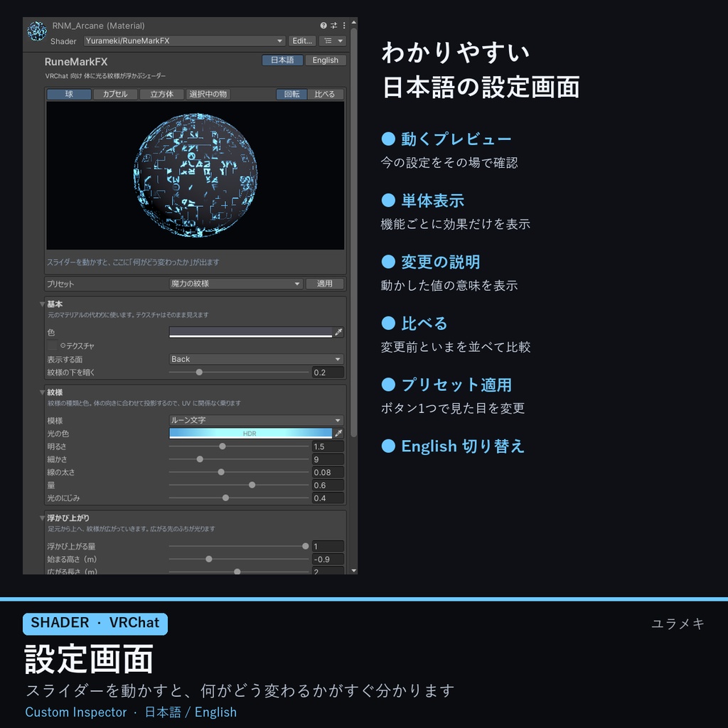Click the 浮かび上がる量 slider
The height and width of the screenshot is (728, 728).
pos(239,547)
